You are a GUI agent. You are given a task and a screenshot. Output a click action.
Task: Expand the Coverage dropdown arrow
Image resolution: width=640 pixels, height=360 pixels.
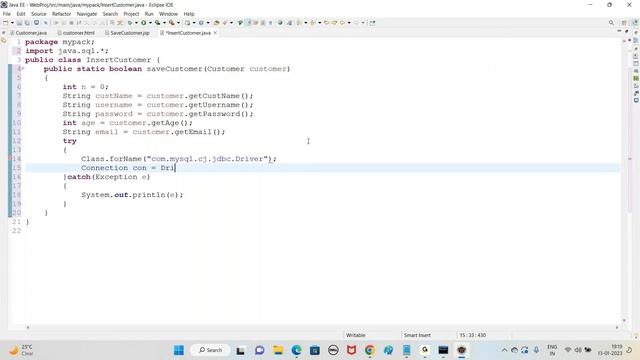pyautogui.click(x=164, y=23)
